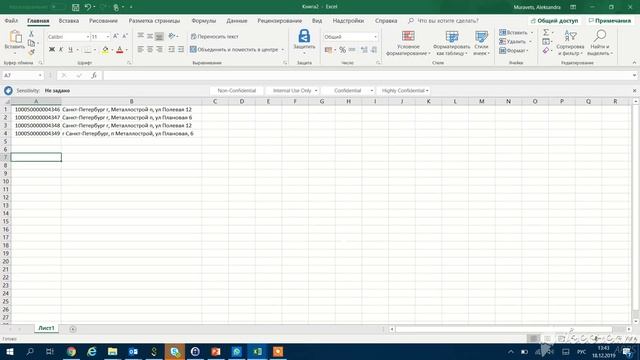
Task: Decrease the font size
Action: [125, 36]
